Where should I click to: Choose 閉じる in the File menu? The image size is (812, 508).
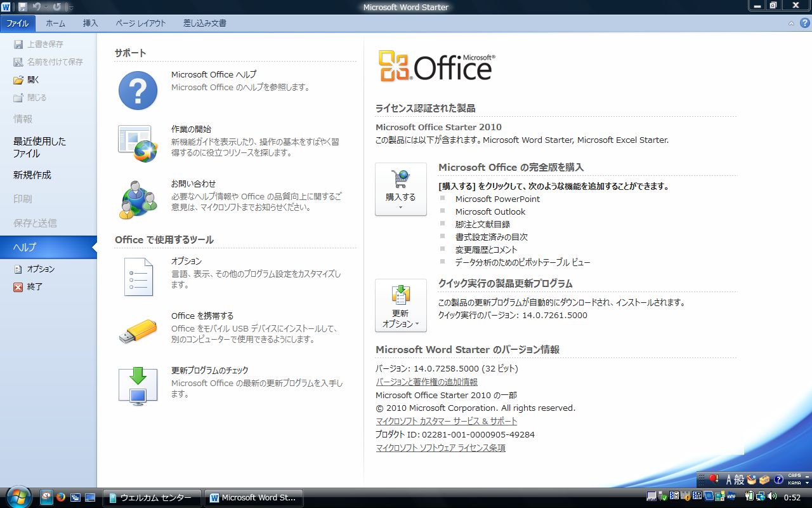coord(30,98)
